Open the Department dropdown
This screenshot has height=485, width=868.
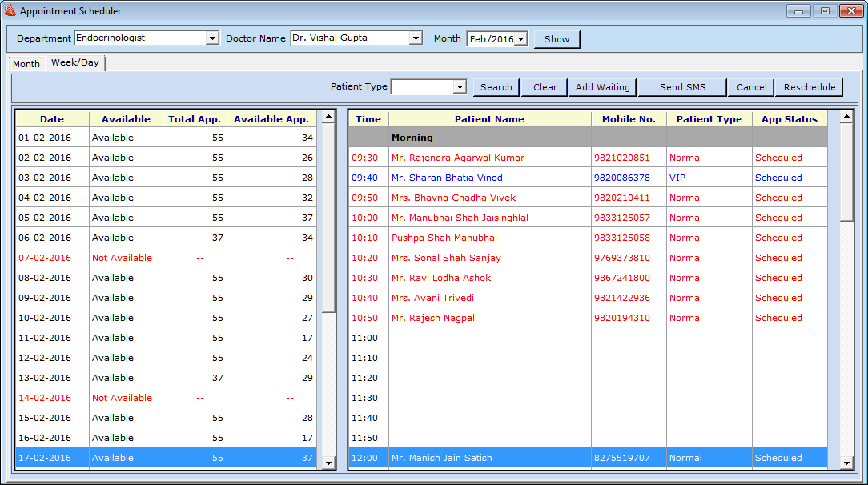pyautogui.click(x=212, y=38)
